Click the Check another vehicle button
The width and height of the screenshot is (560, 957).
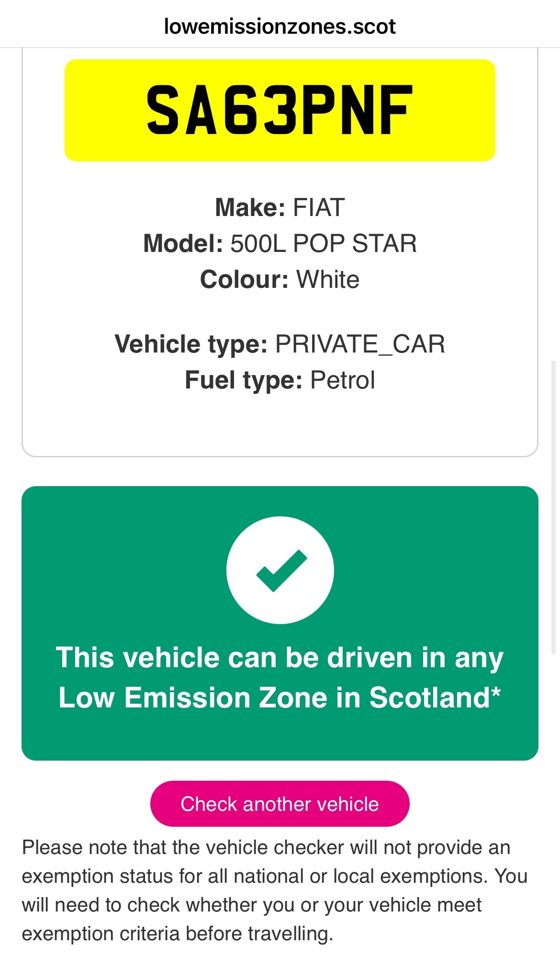click(x=280, y=804)
